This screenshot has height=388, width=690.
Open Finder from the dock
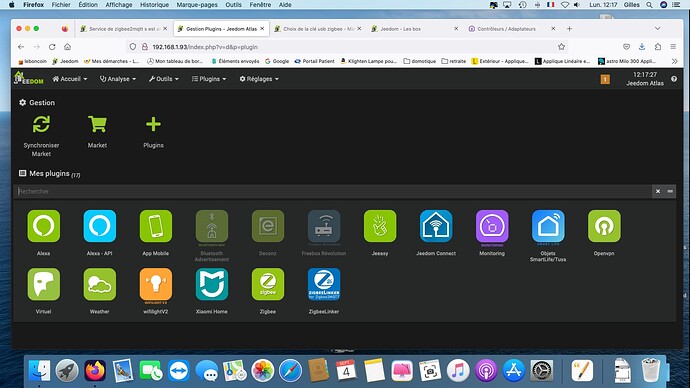pos(39,370)
